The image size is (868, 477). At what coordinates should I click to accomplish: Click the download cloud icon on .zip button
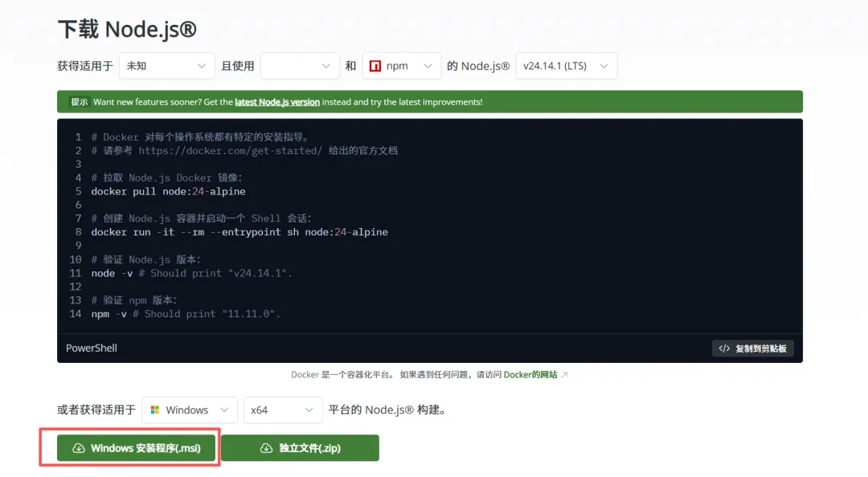point(266,448)
